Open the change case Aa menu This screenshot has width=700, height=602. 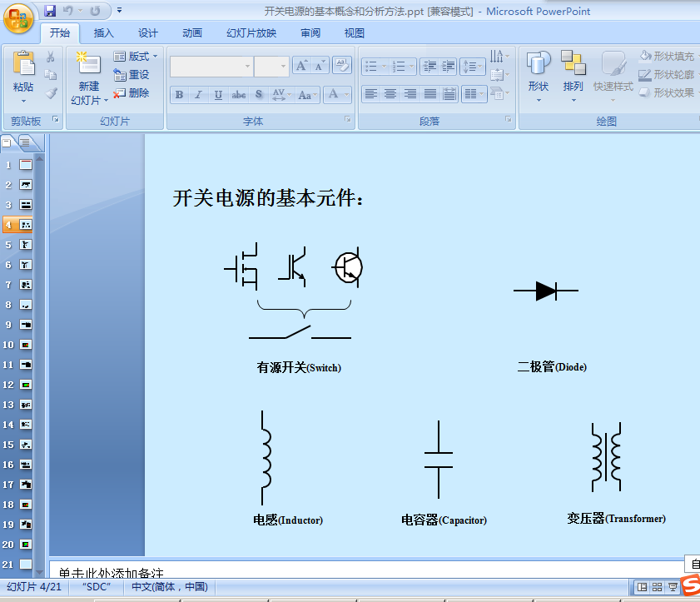tap(308, 95)
